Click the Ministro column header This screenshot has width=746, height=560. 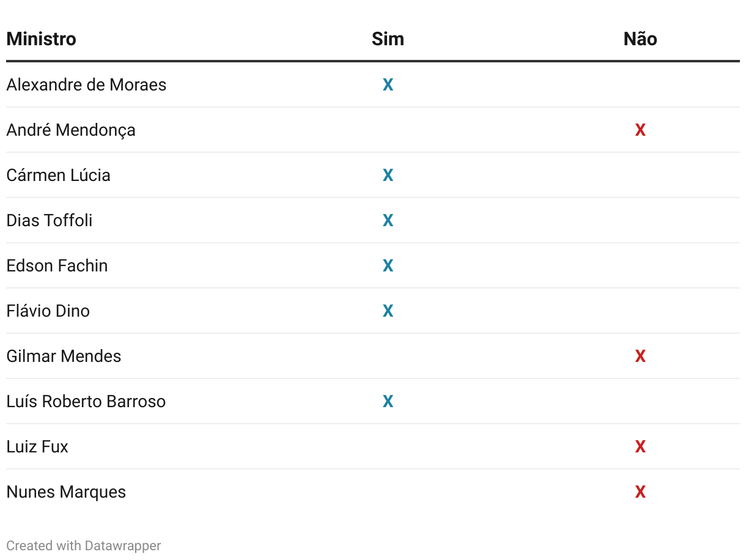coord(42,39)
